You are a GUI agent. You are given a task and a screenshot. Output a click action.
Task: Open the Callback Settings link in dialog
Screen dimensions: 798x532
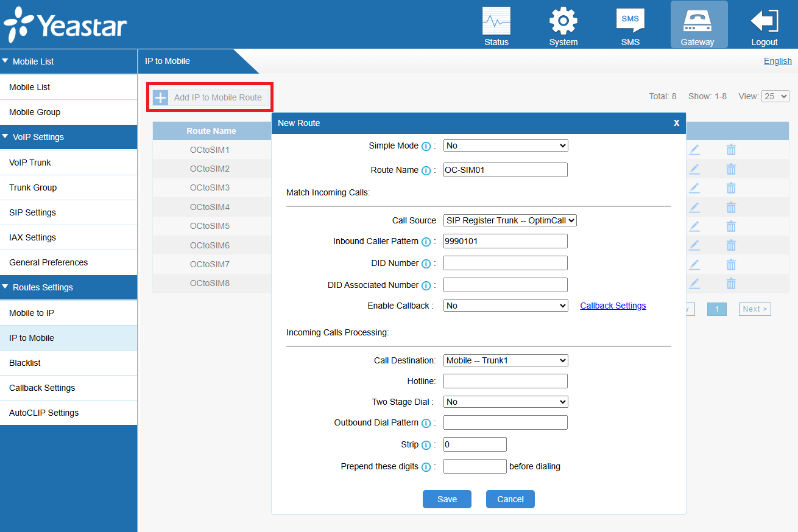point(613,306)
